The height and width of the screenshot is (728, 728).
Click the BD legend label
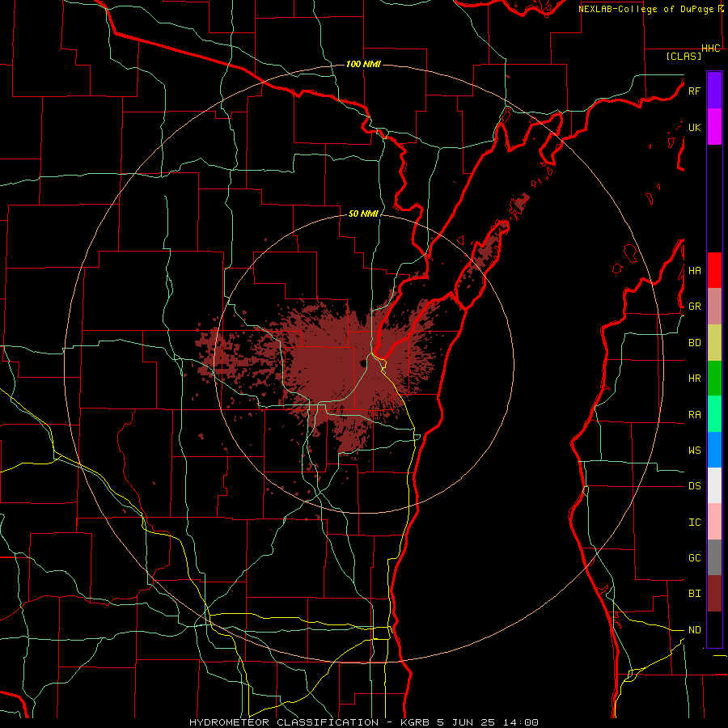click(x=694, y=343)
